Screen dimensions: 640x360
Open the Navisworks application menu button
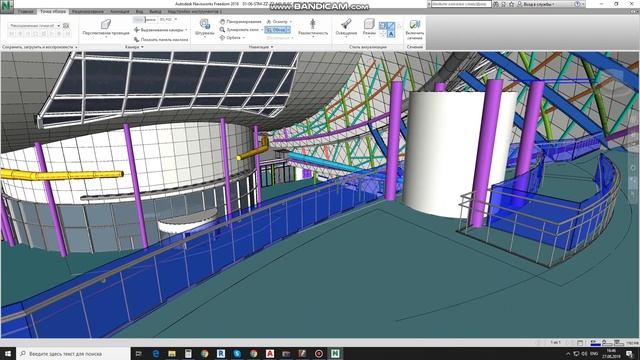(x=7, y=6)
